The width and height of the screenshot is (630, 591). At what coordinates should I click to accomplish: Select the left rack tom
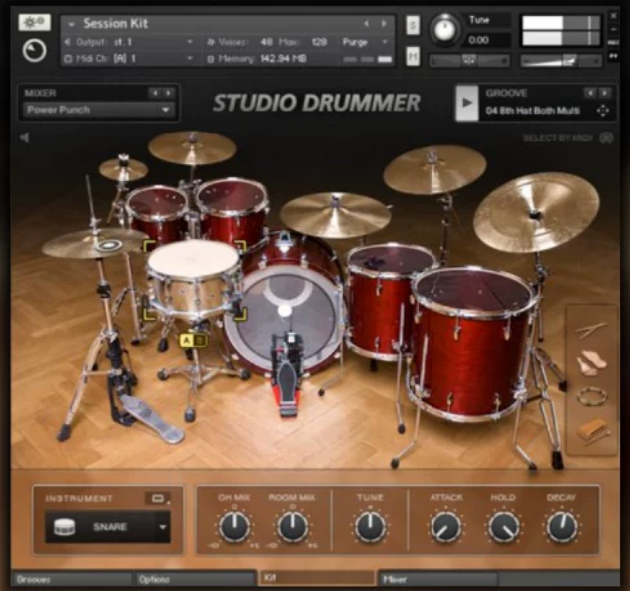[158, 211]
